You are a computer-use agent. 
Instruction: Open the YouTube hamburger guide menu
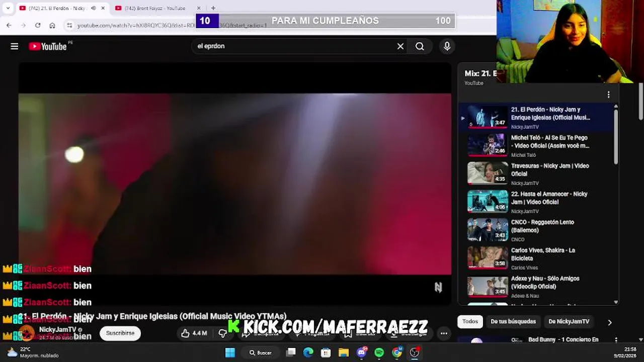14,46
